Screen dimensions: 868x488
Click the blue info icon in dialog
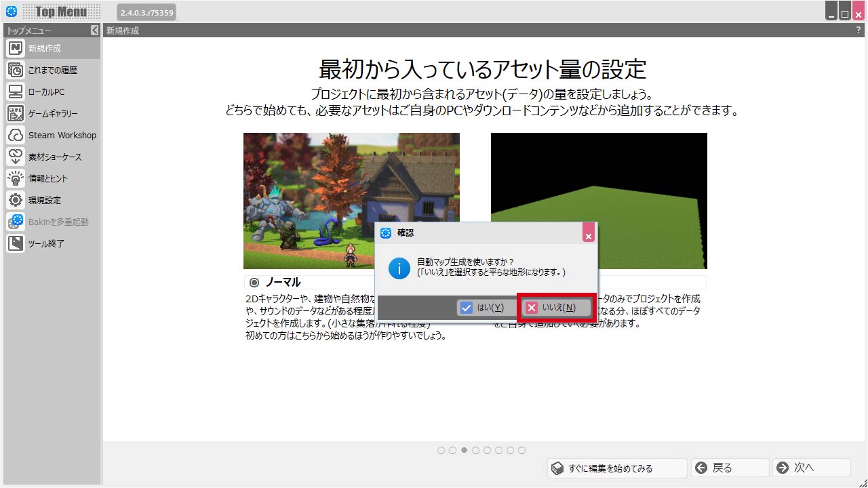[399, 268]
